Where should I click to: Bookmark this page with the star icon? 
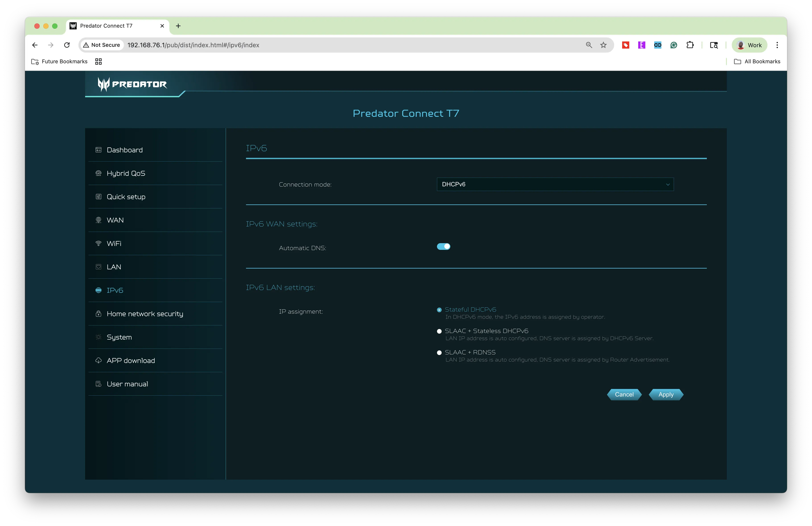603,45
